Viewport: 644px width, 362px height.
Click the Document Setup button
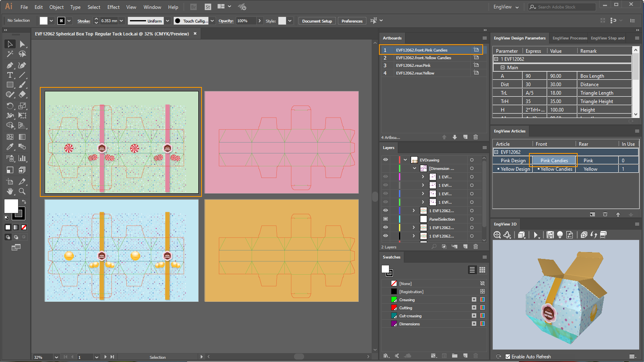click(x=317, y=21)
